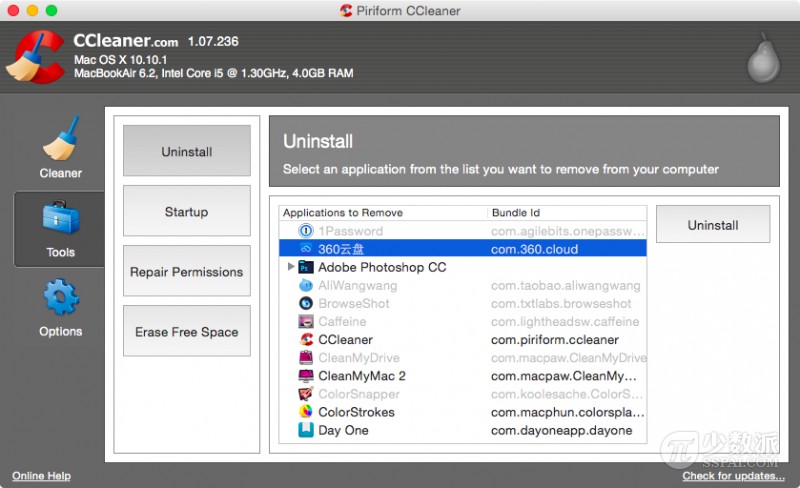This screenshot has width=800, height=488.
Task: Click the 360云盘 cloud icon
Action: [306, 249]
